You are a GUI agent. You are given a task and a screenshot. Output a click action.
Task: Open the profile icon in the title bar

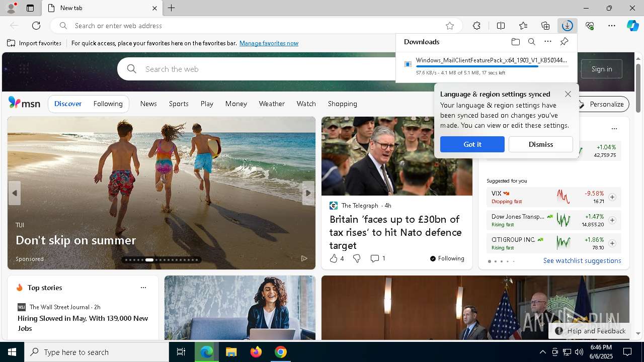click(11, 8)
